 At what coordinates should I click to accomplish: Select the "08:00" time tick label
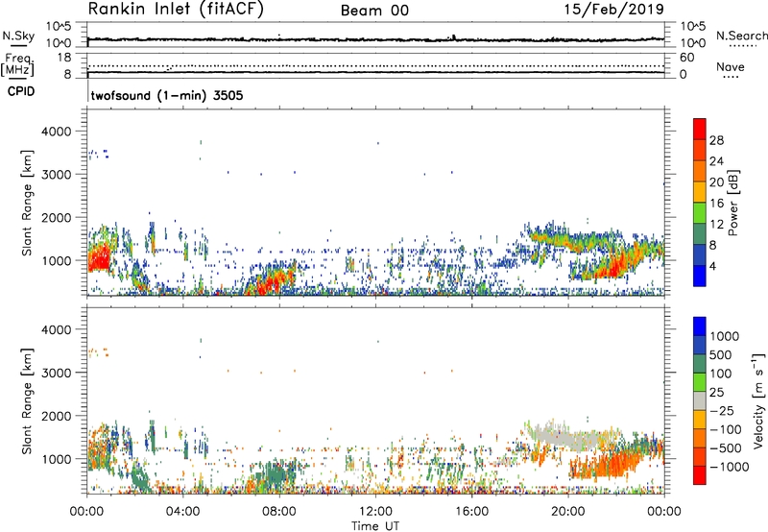click(279, 512)
